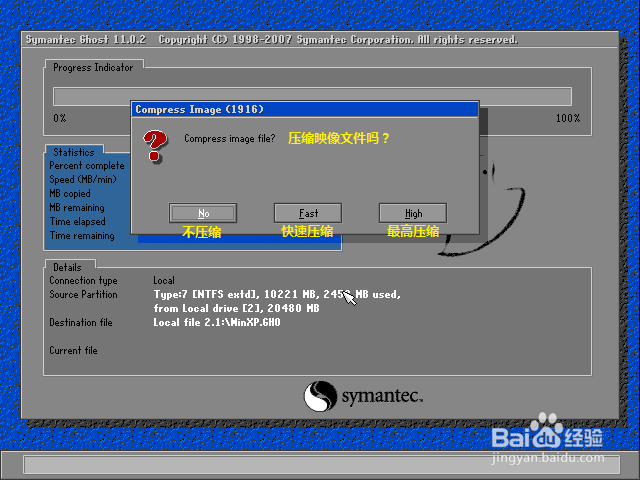Screen dimensions: 640x480
Task: Select the Progress Indicator panel label
Action: click(93, 67)
